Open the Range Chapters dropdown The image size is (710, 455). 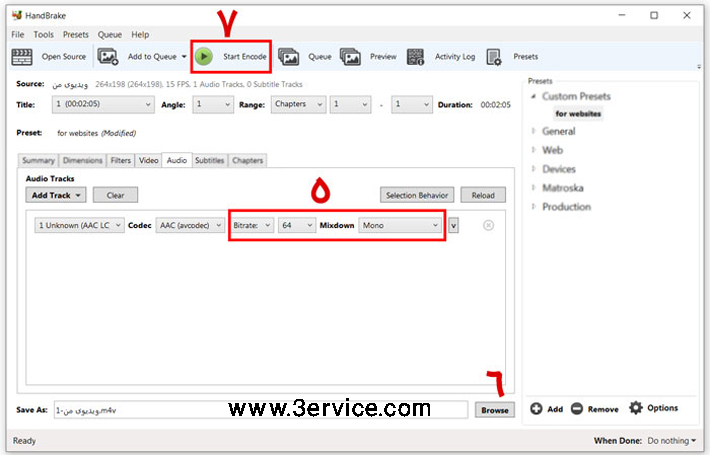coord(300,104)
